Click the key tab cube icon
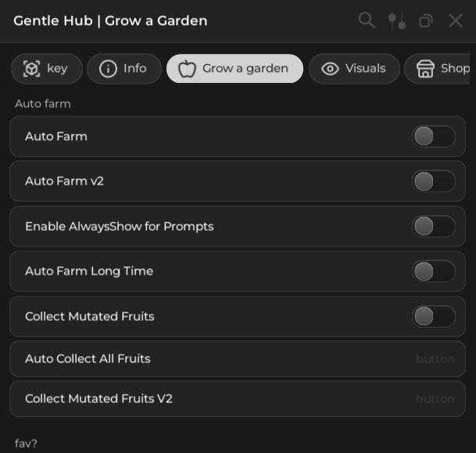The height and width of the screenshot is (453, 476). [31, 69]
